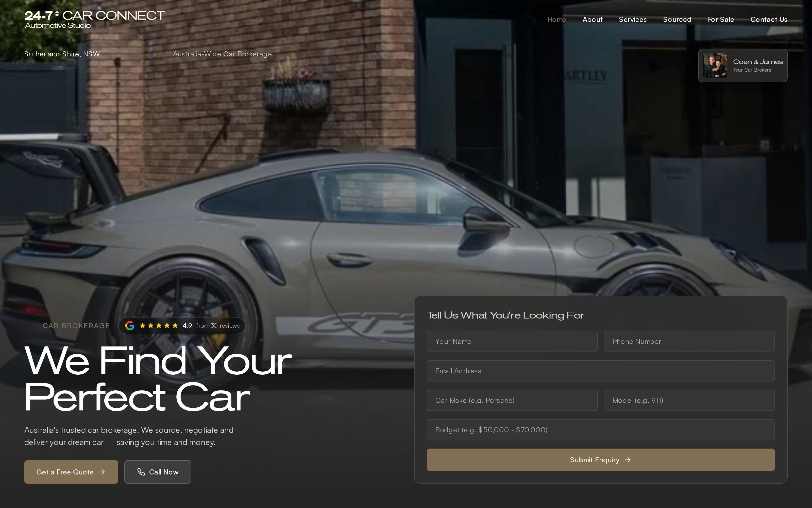The width and height of the screenshot is (812, 508).
Task: Click the Submit Enquiry button
Action: (x=601, y=460)
